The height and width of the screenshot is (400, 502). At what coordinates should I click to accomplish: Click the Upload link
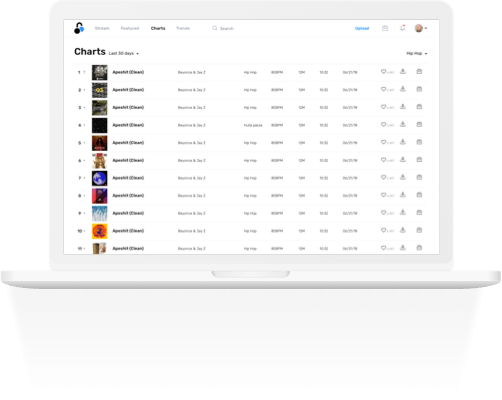pyautogui.click(x=362, y=28)
